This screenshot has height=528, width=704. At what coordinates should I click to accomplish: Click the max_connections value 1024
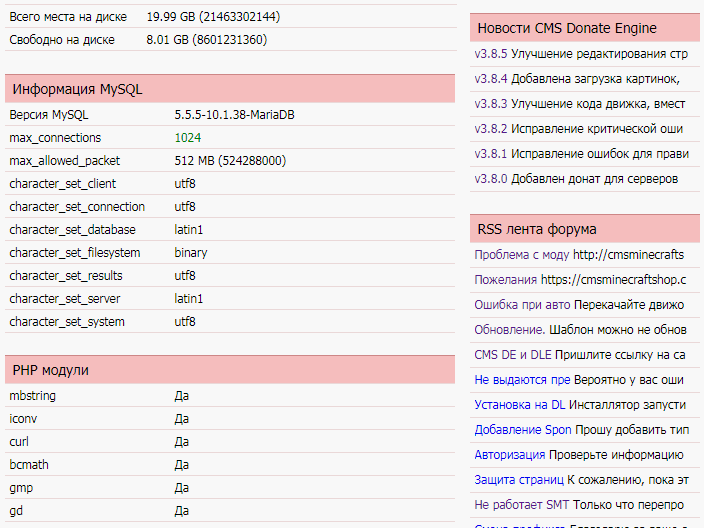[x=188, y=138]
